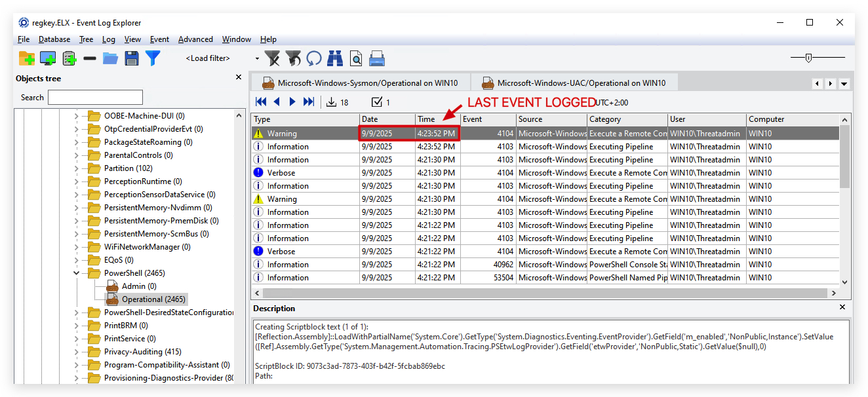Screen dimensions: 868x397
Task: Click the funnel with undo arrow icon
Action: pyautogui.click(x=293, y=58)
